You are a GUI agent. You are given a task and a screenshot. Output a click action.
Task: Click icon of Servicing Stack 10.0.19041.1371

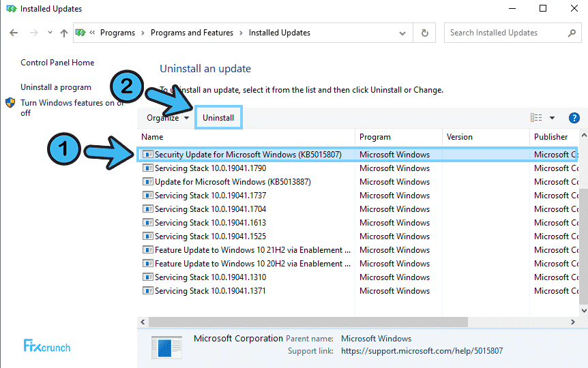click(148, 291)
